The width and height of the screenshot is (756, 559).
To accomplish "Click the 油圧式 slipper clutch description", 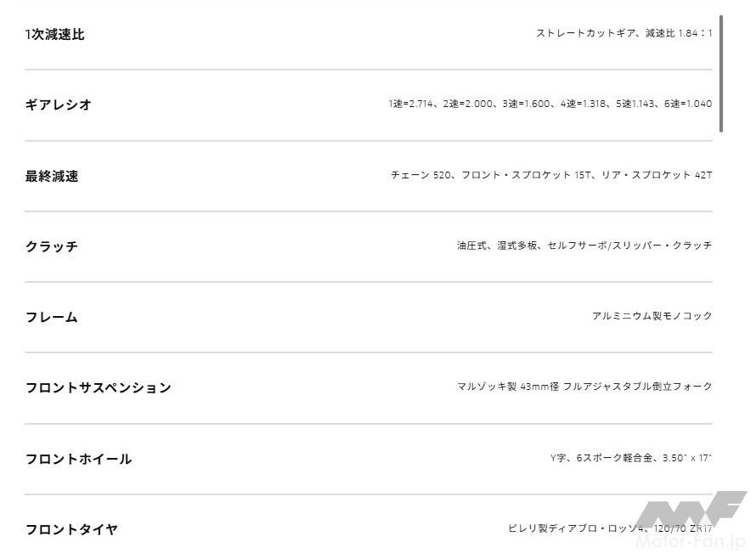I will point(584,246).
